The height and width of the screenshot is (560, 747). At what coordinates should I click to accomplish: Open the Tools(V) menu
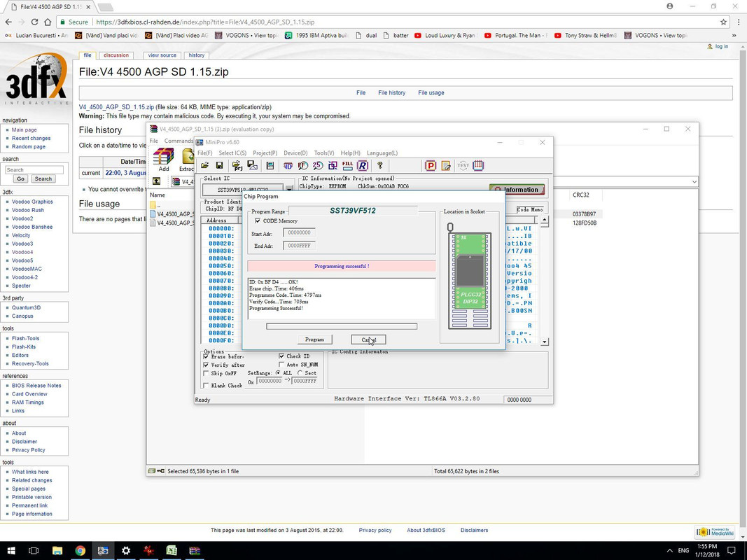coord(324,153)
